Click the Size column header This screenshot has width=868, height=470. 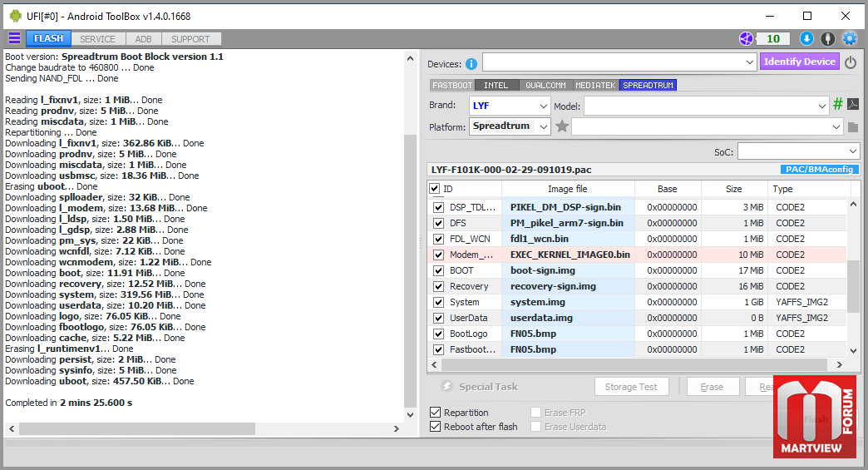pyautogui.click(x=734, y=189)
